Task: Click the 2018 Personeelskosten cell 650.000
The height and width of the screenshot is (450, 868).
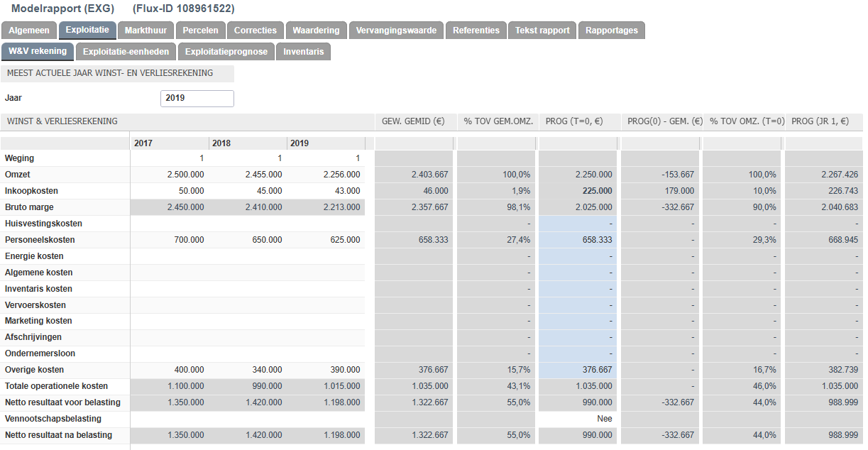Action: pyautogui.click(x=248, y=240)
